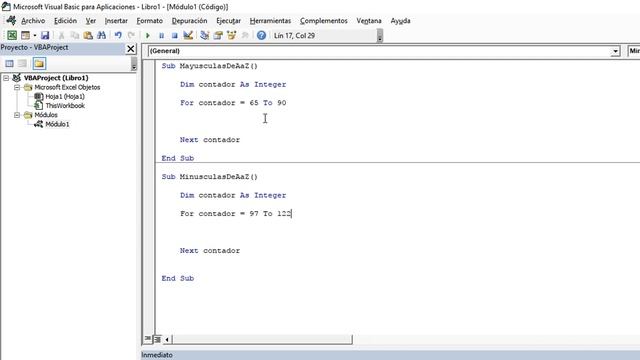Viewport: 640px width, 360px height.
Task: Switch to Microsoft Excel view icon
Action: coord(12,36)
